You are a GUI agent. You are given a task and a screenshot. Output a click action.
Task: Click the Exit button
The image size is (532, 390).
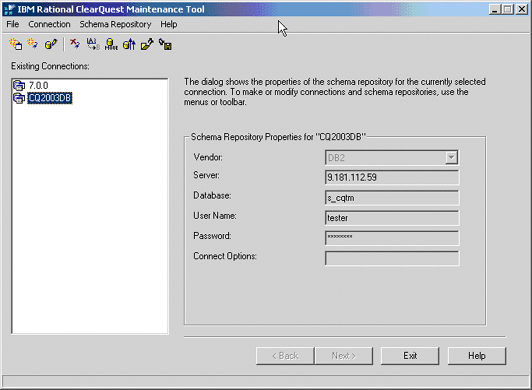pos(410,356)
